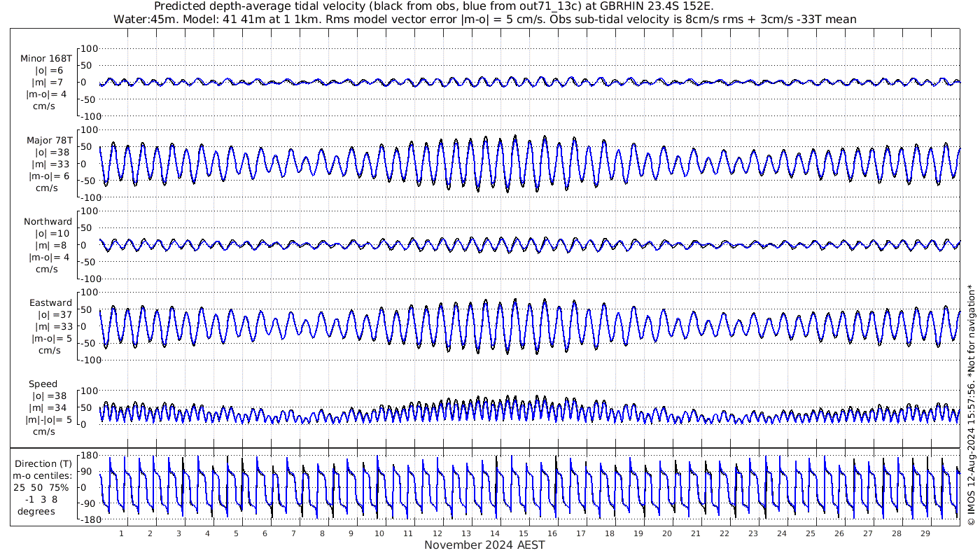Click the day '10' x-axis tick label
The image size is (980, 560).
coord(379,533)
